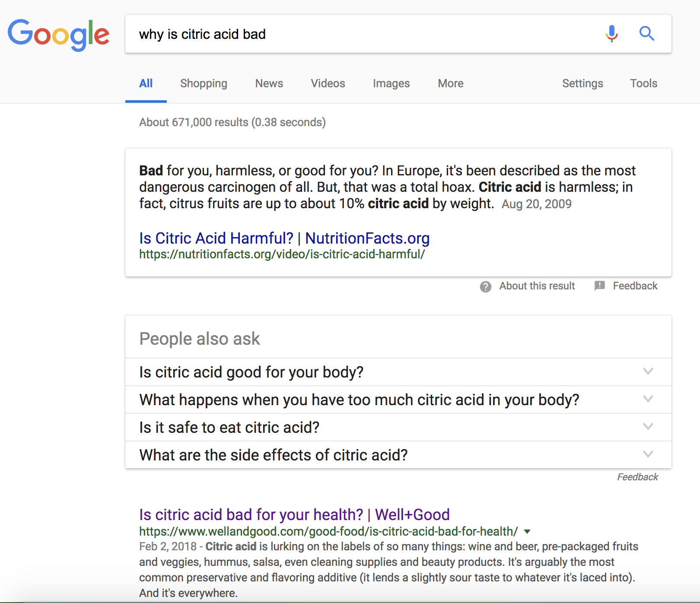The image size is (700, 603).
Task: Click the Google logo
Action: click(59, 35)
